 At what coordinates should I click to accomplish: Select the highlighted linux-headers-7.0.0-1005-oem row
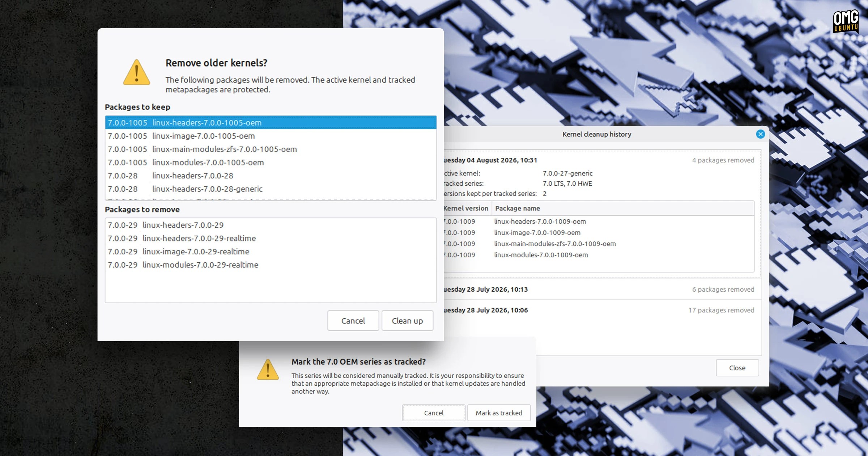pyautogui.click(x=271, y=123)
